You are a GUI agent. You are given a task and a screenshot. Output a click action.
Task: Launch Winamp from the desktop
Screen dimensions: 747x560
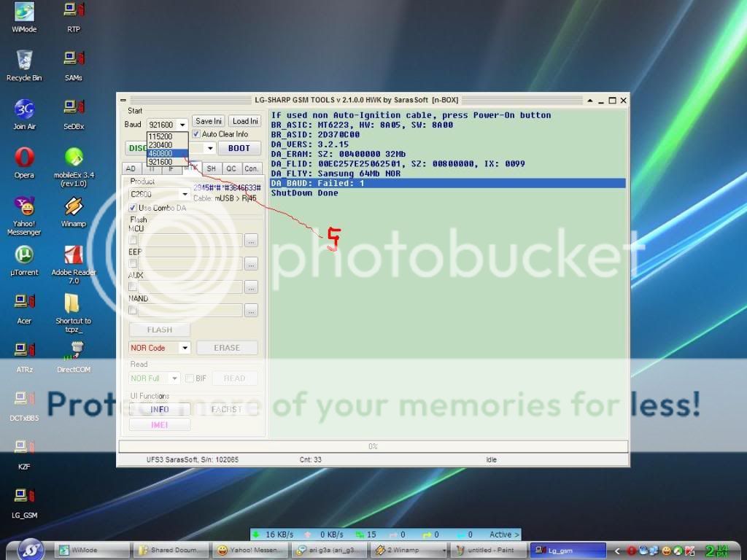click(x=74, y=211)
